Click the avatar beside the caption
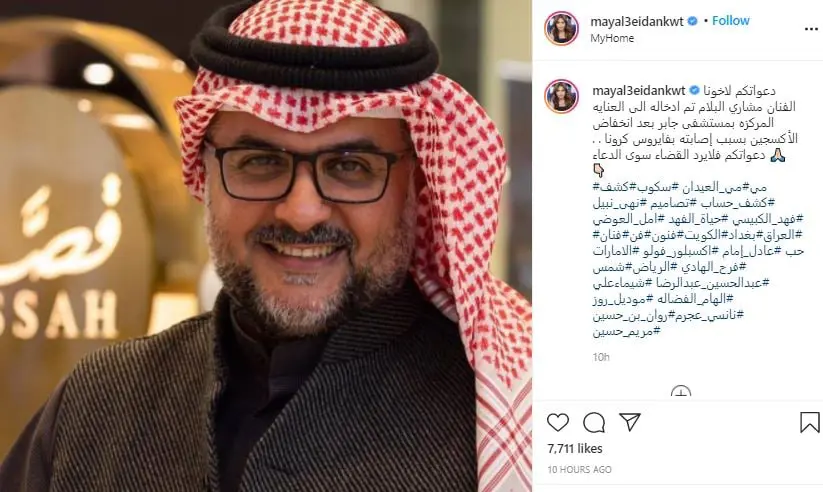This screenshot has width=823, height=492. pyautogui.click(x=561, y=97)
